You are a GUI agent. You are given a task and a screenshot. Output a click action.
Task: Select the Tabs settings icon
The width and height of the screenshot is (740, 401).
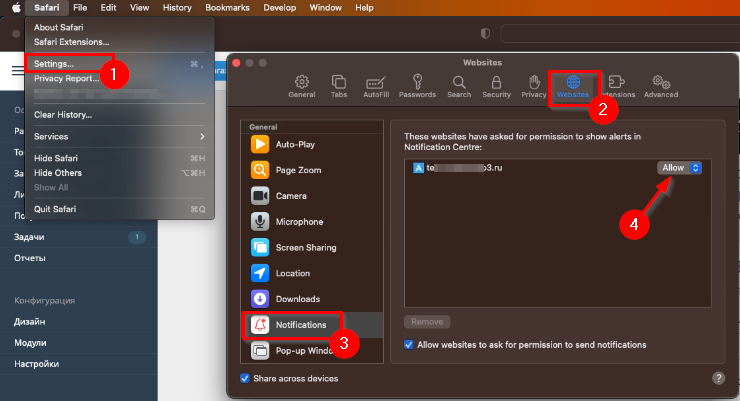(x=338, y=84)
